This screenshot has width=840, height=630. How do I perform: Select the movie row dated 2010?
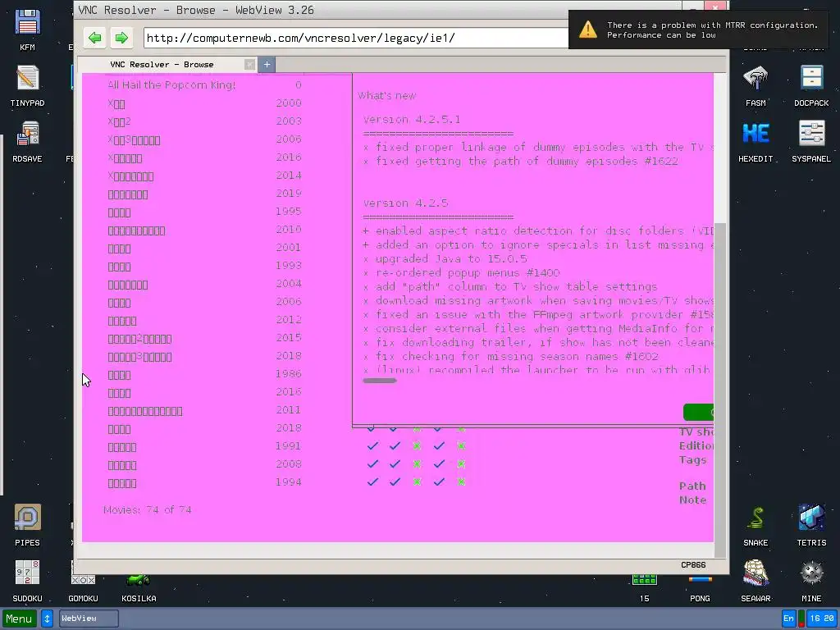pos(204,230)
